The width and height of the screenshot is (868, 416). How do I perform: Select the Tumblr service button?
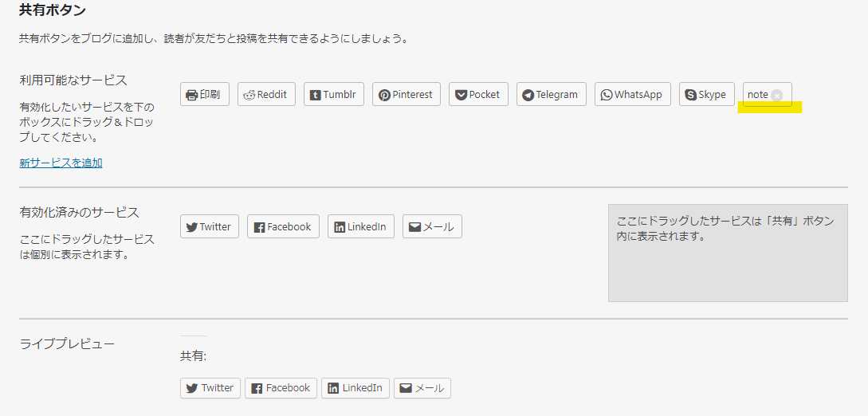click(x=334, y=94)
